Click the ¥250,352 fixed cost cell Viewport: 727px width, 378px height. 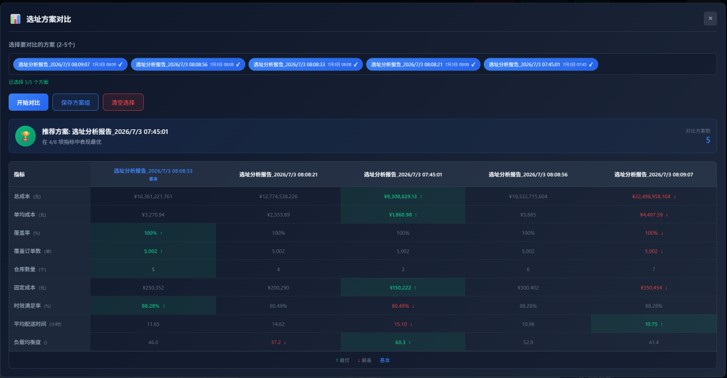(x=153, y=288)
